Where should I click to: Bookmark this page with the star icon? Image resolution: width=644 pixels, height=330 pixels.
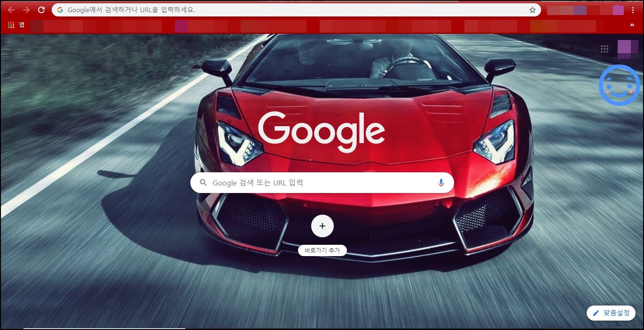coord(533,10)
